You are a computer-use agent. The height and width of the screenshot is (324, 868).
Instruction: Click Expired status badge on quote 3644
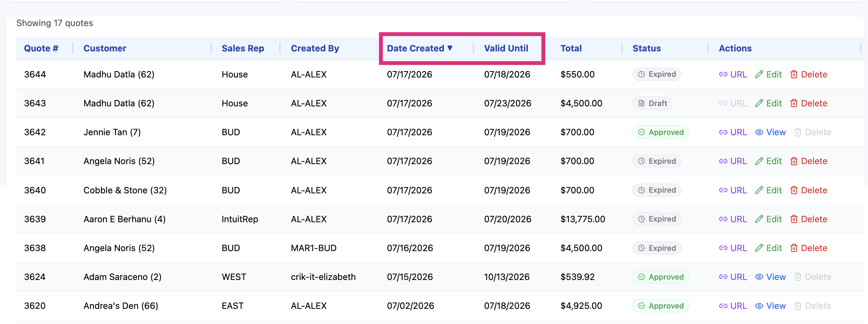click(x=657, y=74)
